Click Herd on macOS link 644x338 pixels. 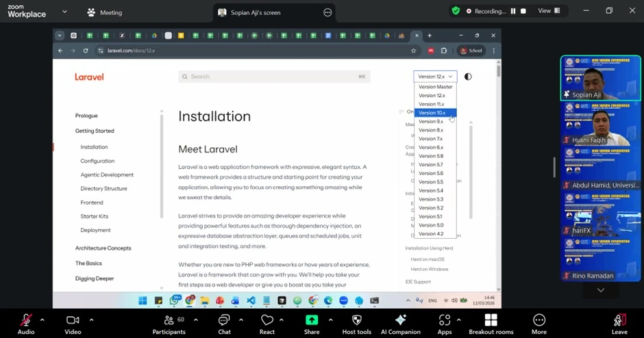(x=427, y=259)
